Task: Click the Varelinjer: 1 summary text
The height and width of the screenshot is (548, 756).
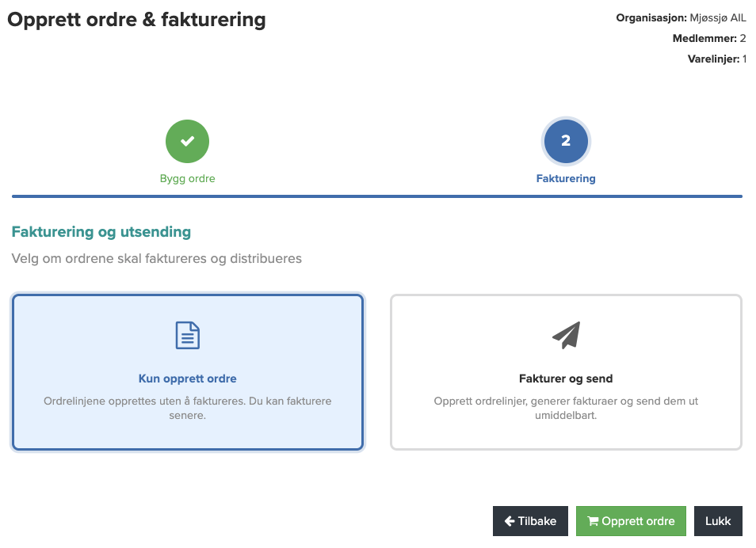Action: 717,59
